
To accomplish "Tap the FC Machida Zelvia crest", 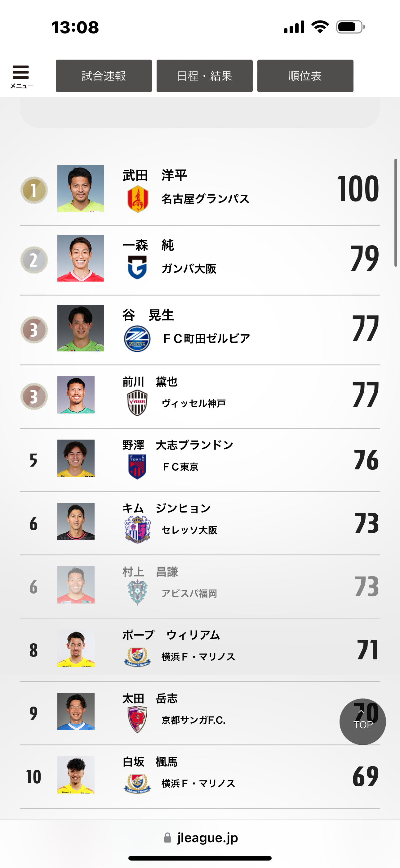I will pos(137,338).
